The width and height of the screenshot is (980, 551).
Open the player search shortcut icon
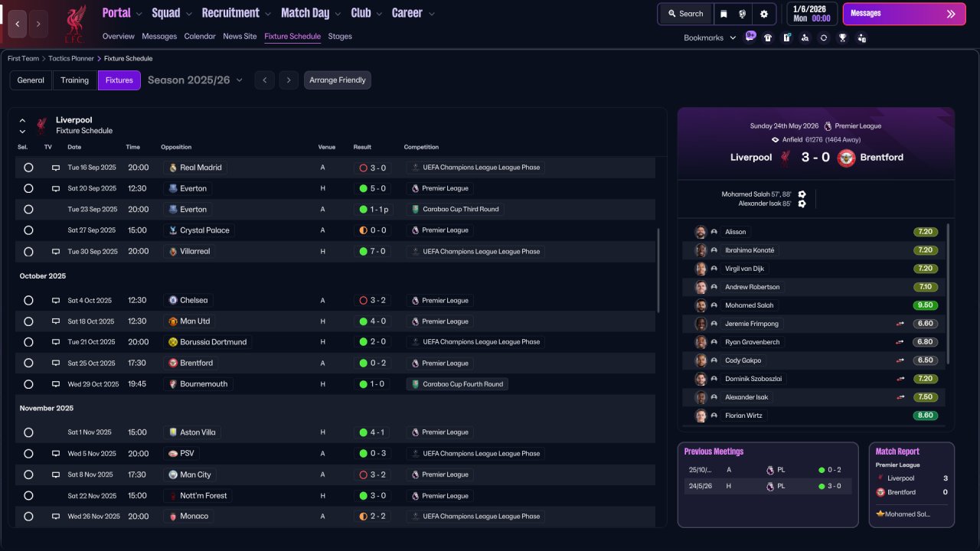[805, 37]
